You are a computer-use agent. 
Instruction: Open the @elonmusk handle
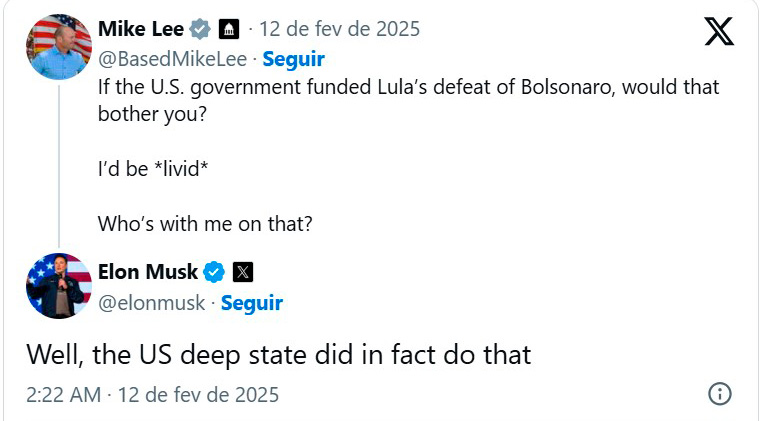tap(150, 303)
